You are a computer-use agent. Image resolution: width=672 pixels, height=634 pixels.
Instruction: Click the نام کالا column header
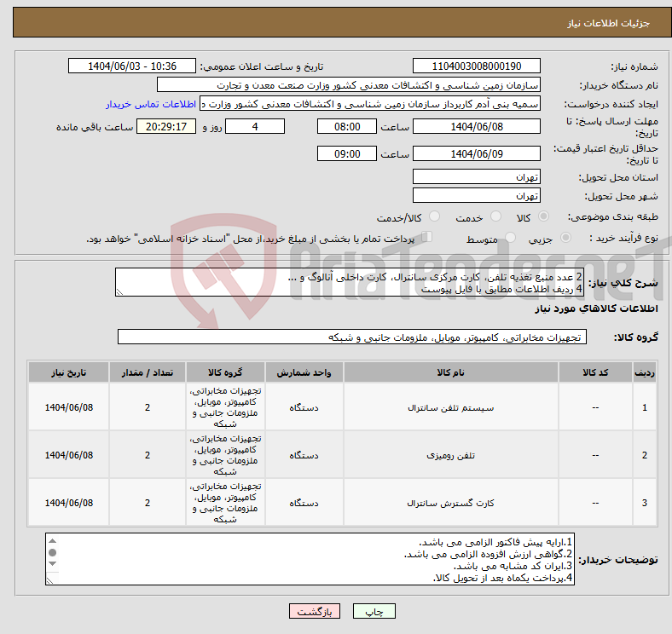pyautogui.click(x=450, y=372)
